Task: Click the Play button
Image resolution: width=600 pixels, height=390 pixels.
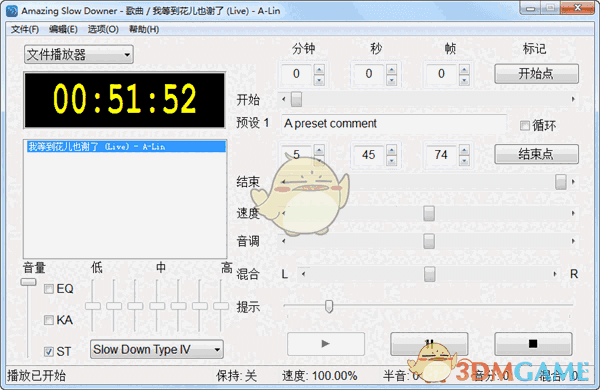Action: [326, 343]
